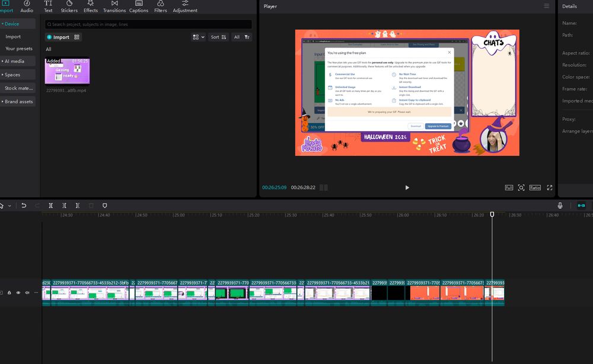Screen dimensions: 593x364
Task: Click the split clip icon in timeline toolbar
Action: [x=50, y=206]
